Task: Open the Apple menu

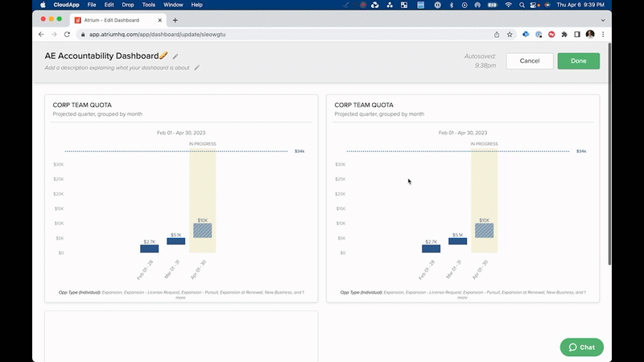Action: pos(43,5)
